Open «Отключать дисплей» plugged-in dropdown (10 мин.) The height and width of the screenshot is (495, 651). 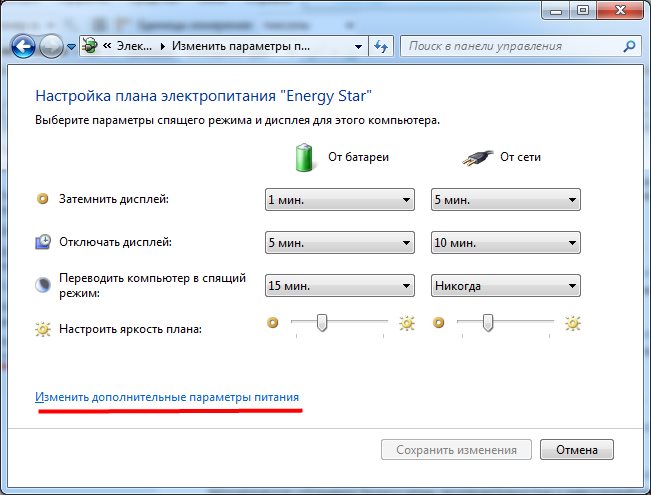(x=506, y=243)
